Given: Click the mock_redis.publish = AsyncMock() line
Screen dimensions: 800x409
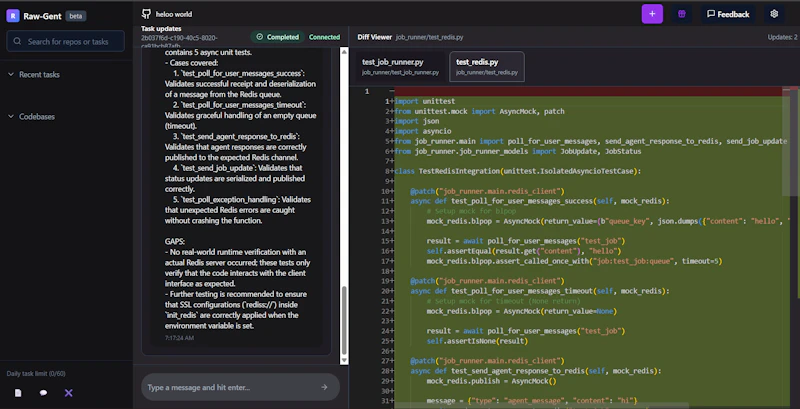Looking at the screenshot, I should click(x=491, y=381).
